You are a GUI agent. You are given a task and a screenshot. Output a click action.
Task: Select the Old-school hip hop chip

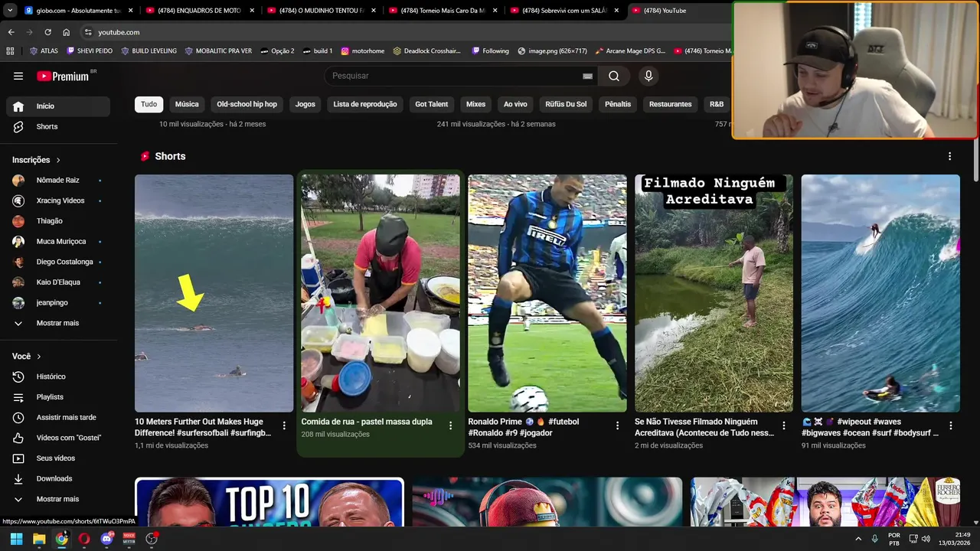247,104
